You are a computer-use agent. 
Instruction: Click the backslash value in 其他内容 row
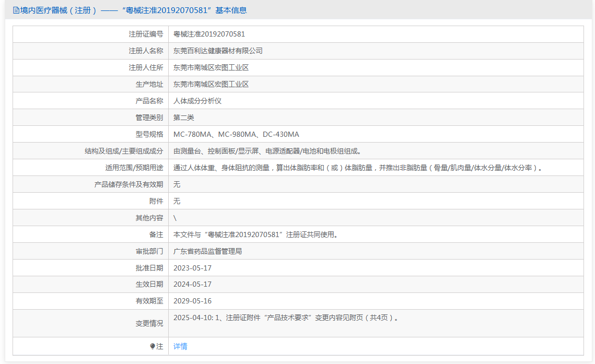[175, 218]
